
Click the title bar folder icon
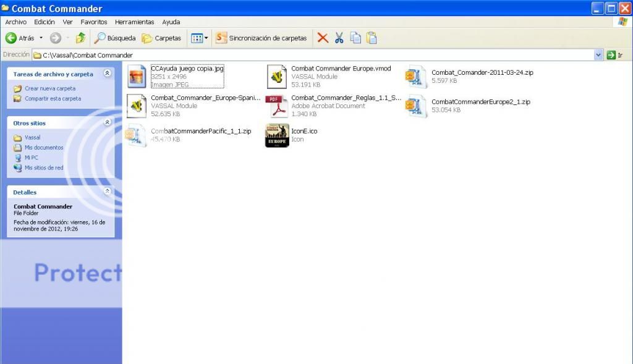(x=5, y=8)
